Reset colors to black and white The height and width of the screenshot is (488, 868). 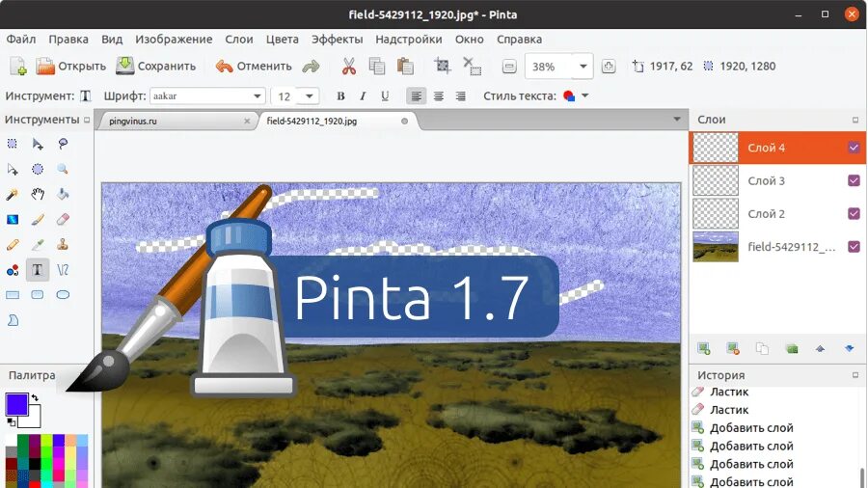[x=11, y=422]
